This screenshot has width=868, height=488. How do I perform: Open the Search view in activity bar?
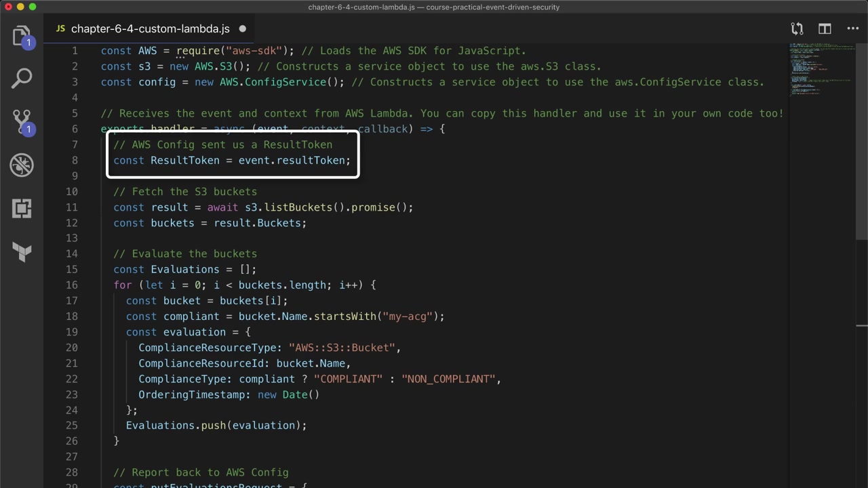[22, 79]
